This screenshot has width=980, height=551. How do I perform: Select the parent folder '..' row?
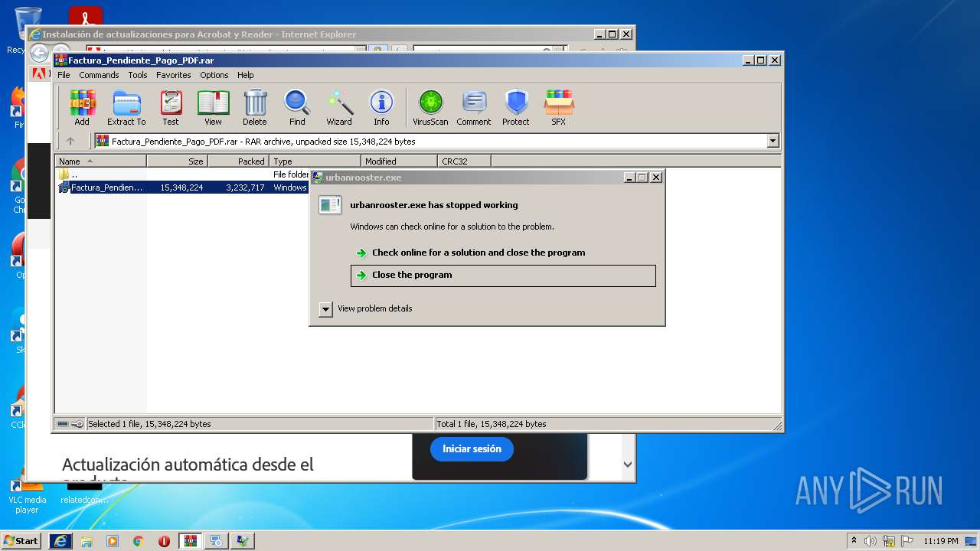click(x=182, y=174)
